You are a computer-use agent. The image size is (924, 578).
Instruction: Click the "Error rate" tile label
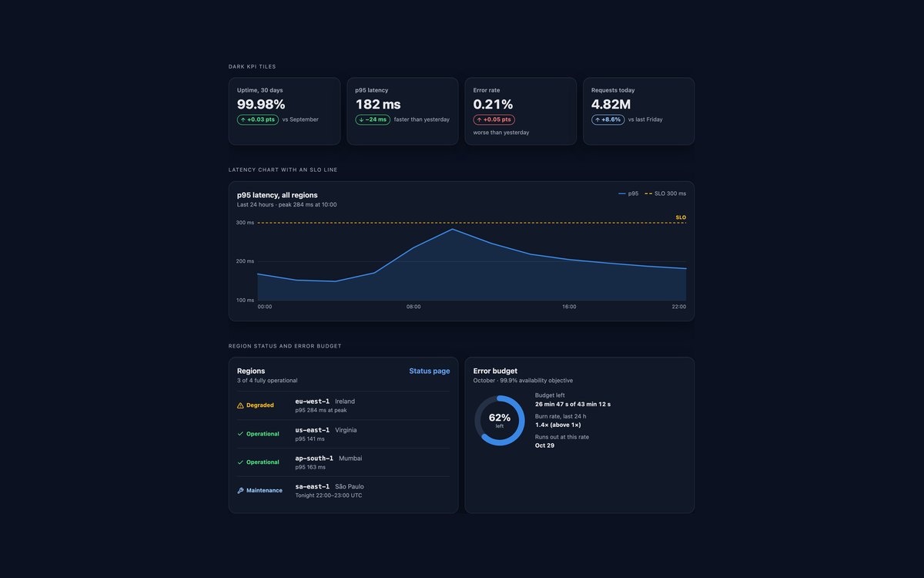pyautogui.click(x=487, y=90)
